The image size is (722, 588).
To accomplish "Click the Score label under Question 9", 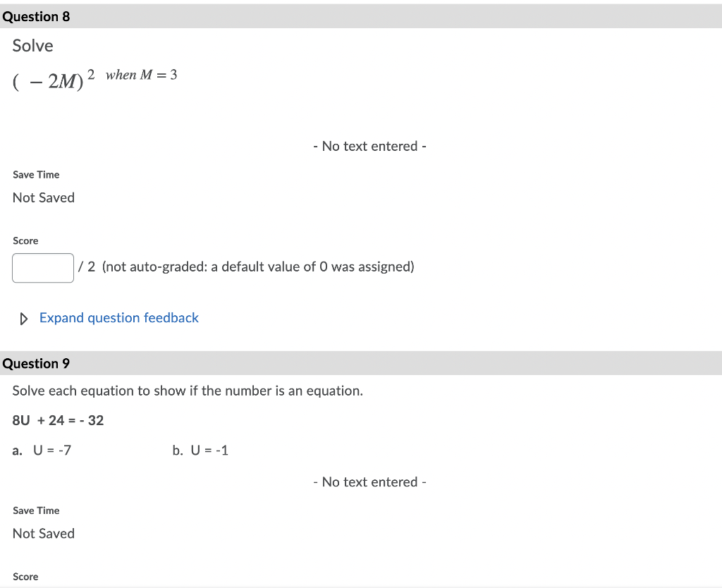I will (25, 576).
